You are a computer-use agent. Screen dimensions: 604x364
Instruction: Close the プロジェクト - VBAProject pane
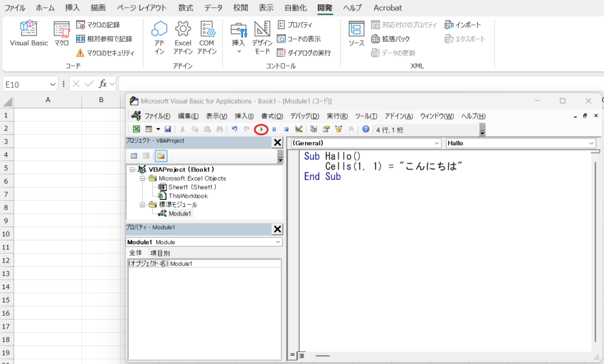pos(277,143)
